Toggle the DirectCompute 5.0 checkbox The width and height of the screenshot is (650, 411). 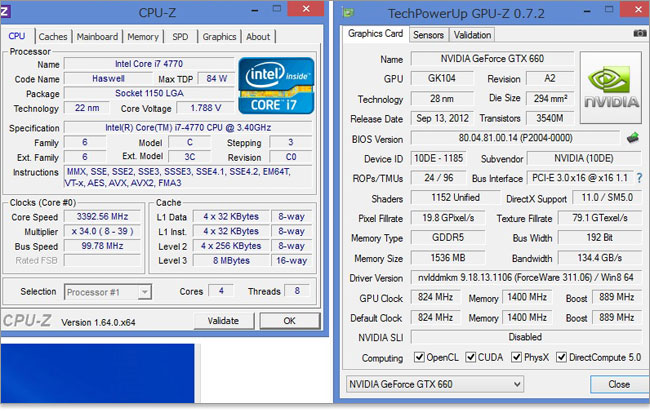click(561, 357)
